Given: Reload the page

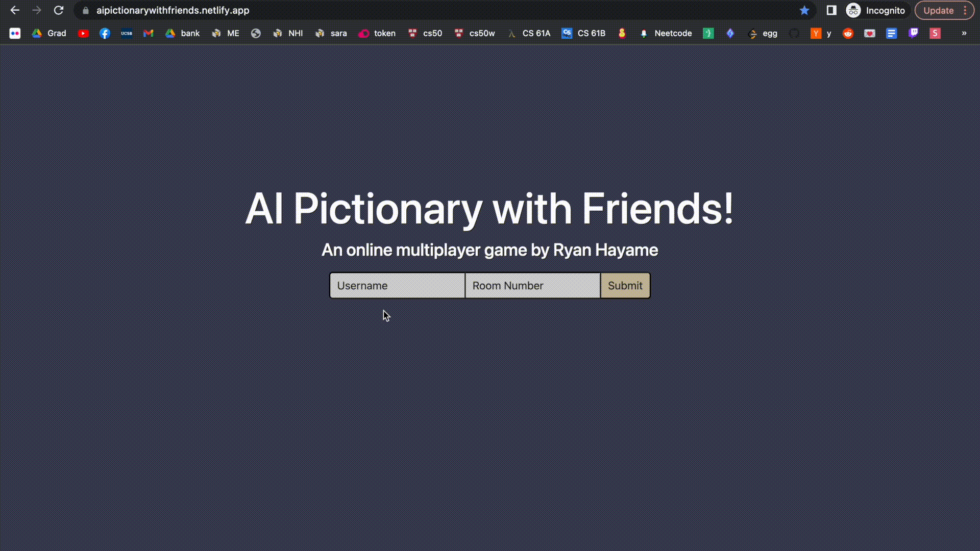Looking at the screenshot, I should (59, 10).
